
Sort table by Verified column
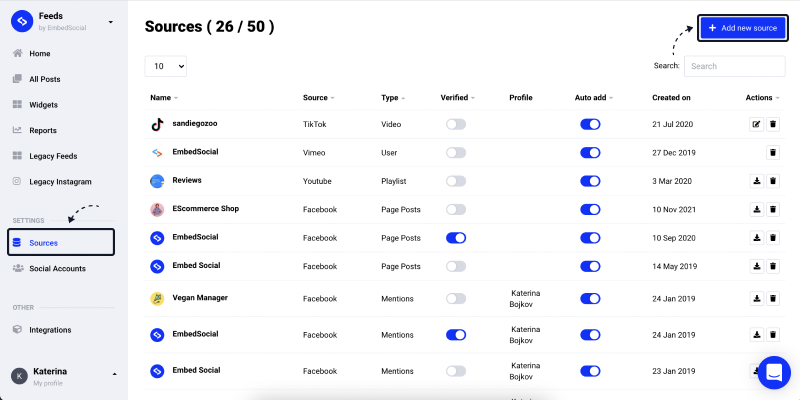point(458,98)
